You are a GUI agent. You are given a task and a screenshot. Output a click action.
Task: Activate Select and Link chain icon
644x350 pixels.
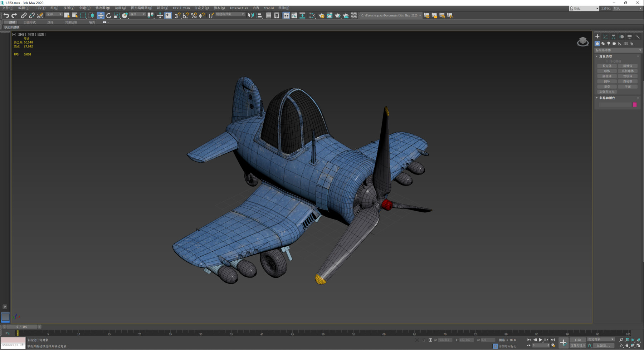(24, 15)
